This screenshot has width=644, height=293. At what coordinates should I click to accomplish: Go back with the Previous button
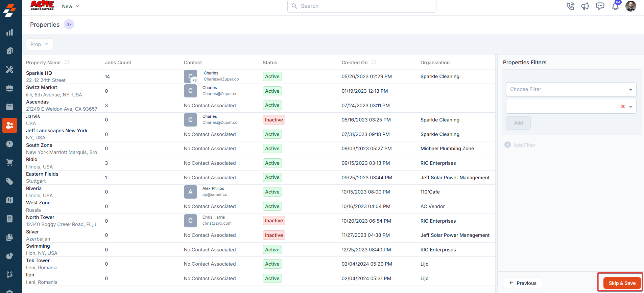tap(523, 283)
